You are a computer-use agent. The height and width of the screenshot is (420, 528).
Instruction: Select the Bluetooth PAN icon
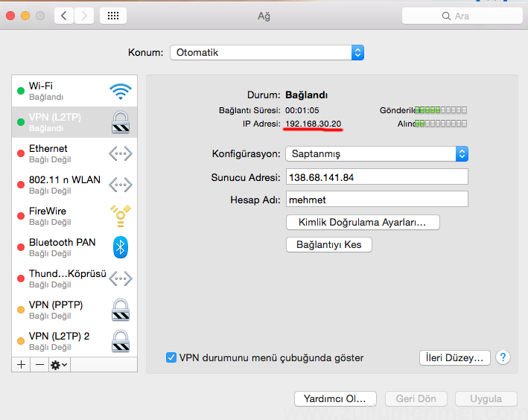(x=120, y=247)
